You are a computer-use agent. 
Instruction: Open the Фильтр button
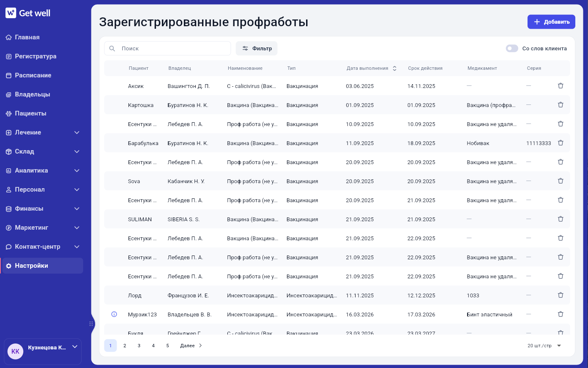[x=257, y=49]
